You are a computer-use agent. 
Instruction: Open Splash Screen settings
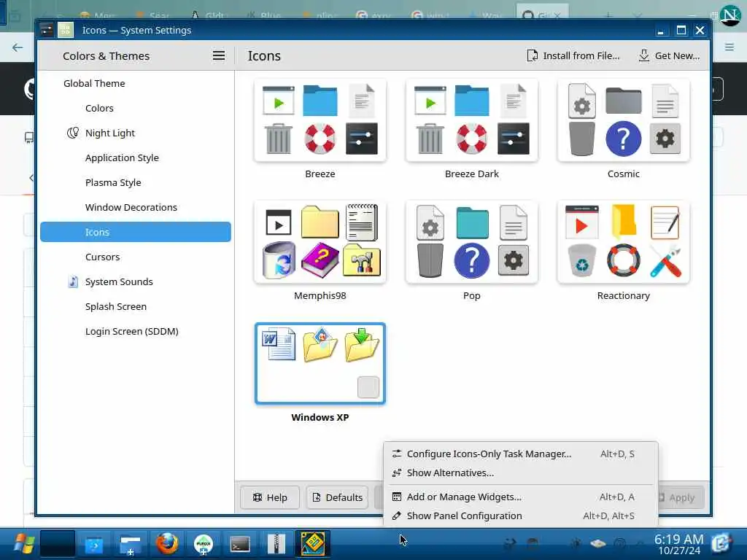click(135, 306)
